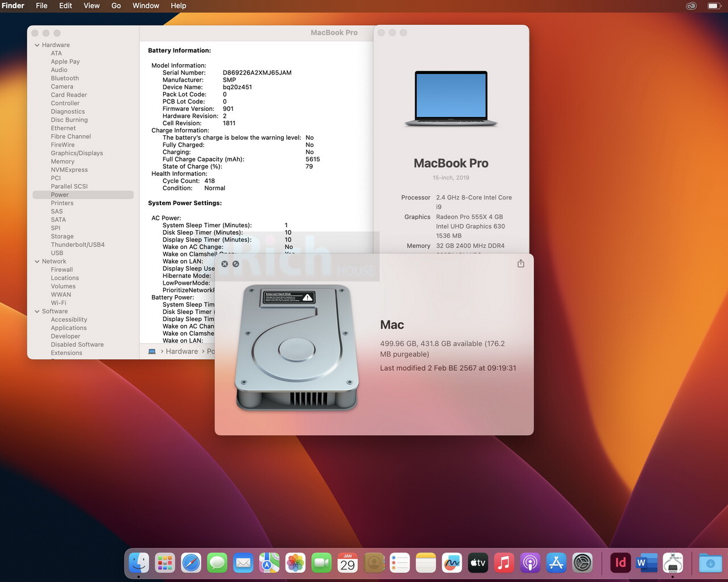Select Storage in the sidebar
728x582 pixels.
[62, 236]
